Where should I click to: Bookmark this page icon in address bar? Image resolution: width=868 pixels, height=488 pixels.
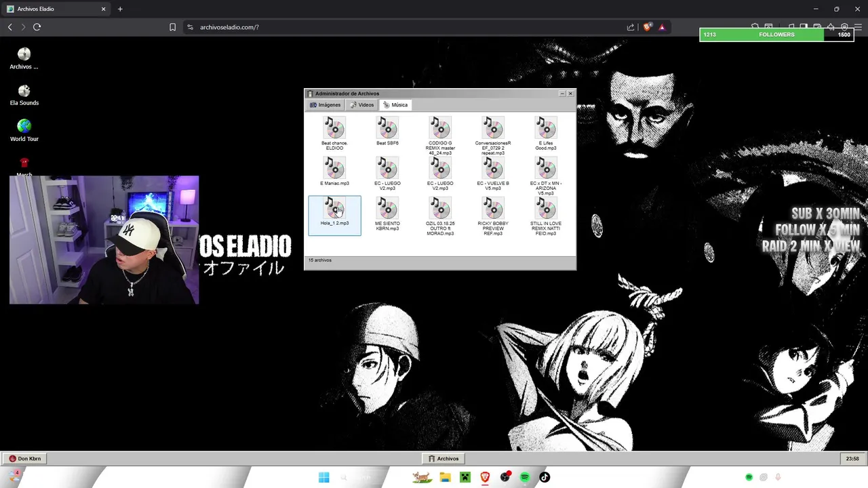[x=172, y=27]
